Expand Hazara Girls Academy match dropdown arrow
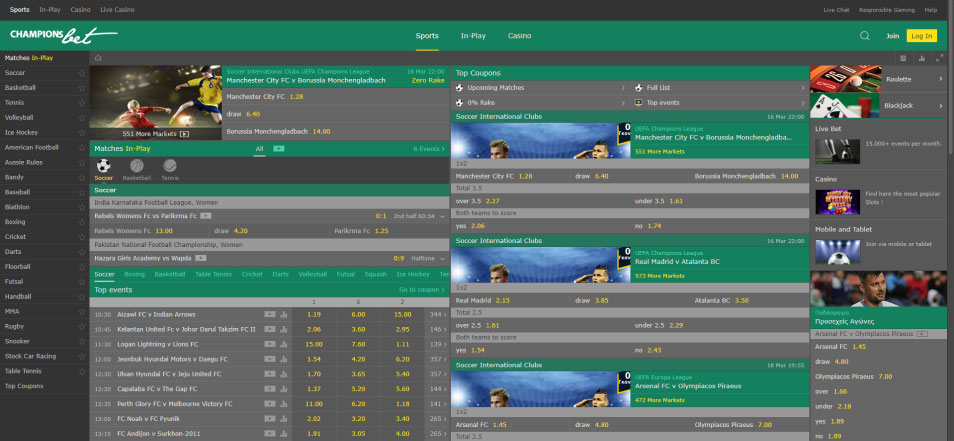The image size is (954, 441). click(442, 259)
